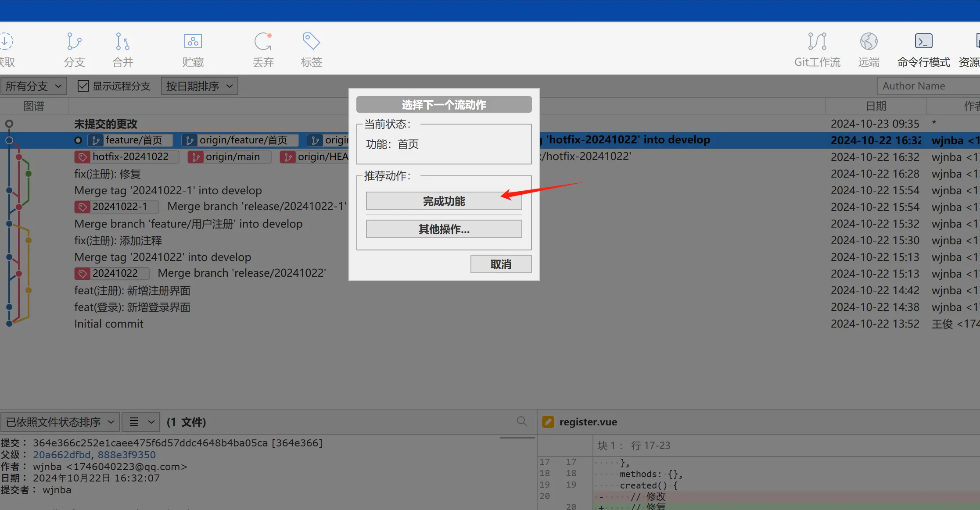Open the Stash (贮藏) tool
This screenshot has height=510, width=980.
tap(193, 42)
